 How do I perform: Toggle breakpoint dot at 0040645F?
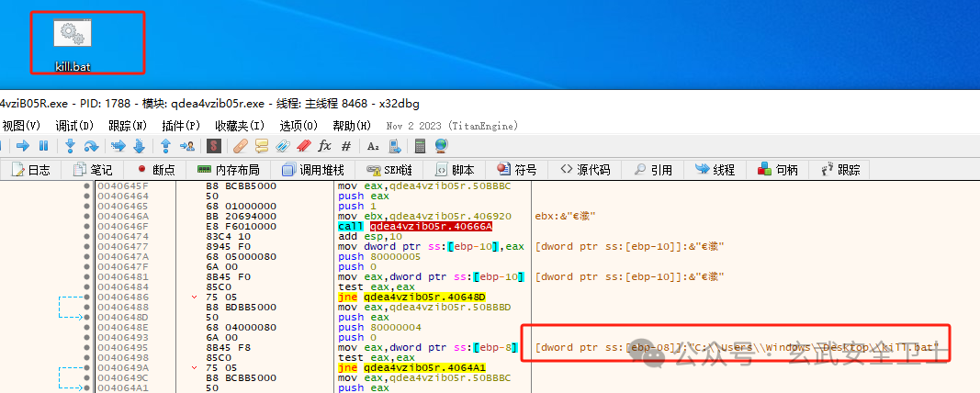point(86,186)
